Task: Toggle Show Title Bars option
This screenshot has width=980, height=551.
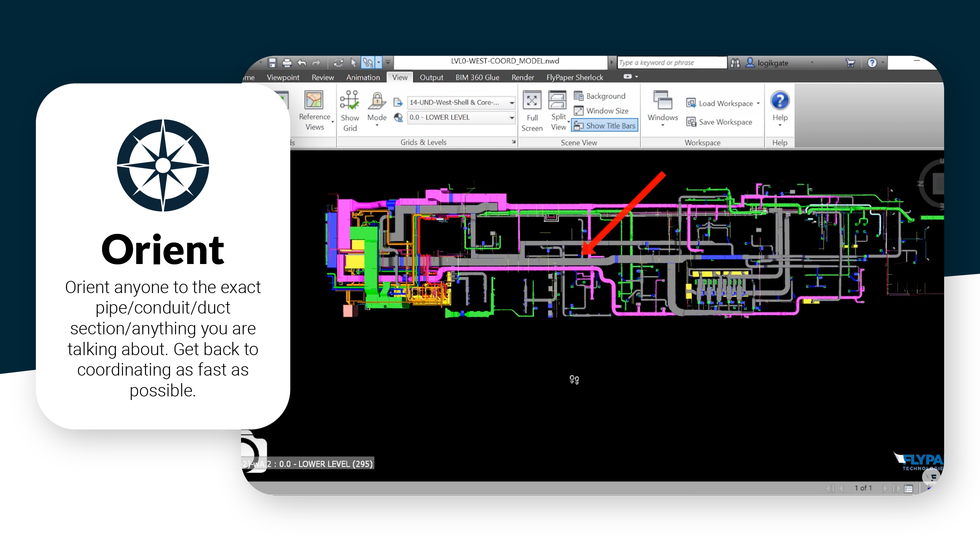Action: [604, 126]
